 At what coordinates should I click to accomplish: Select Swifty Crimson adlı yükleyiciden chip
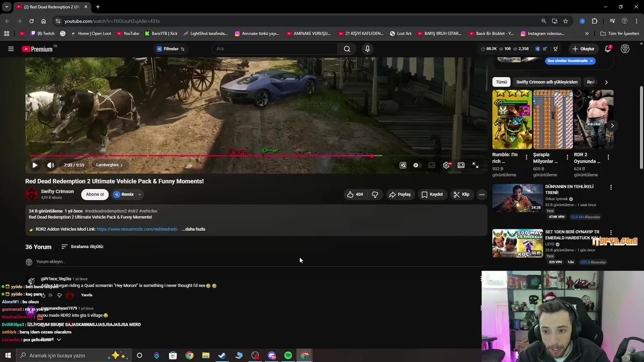tap(547, 82)
